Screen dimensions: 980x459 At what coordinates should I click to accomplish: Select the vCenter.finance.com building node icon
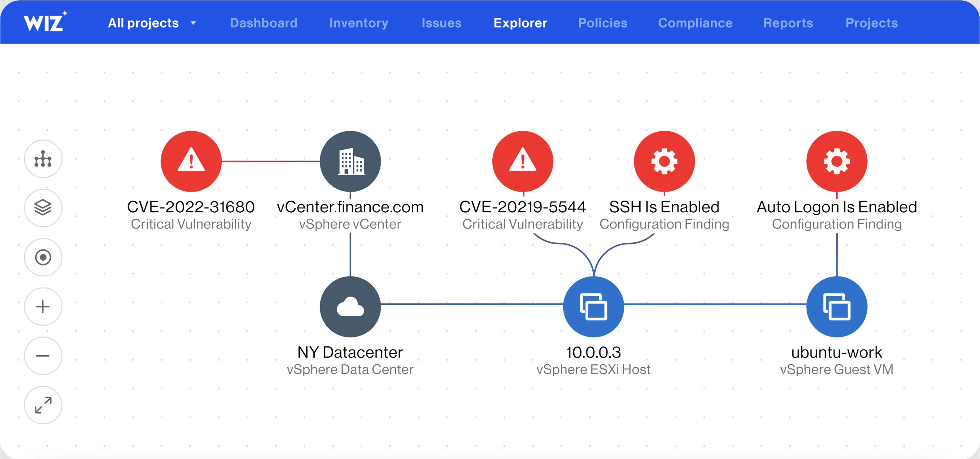point(350,161)
